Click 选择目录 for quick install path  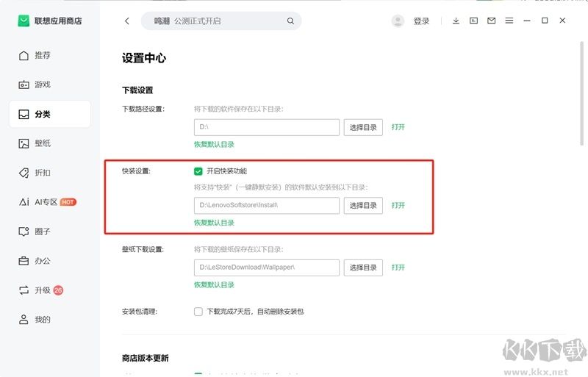363,206
